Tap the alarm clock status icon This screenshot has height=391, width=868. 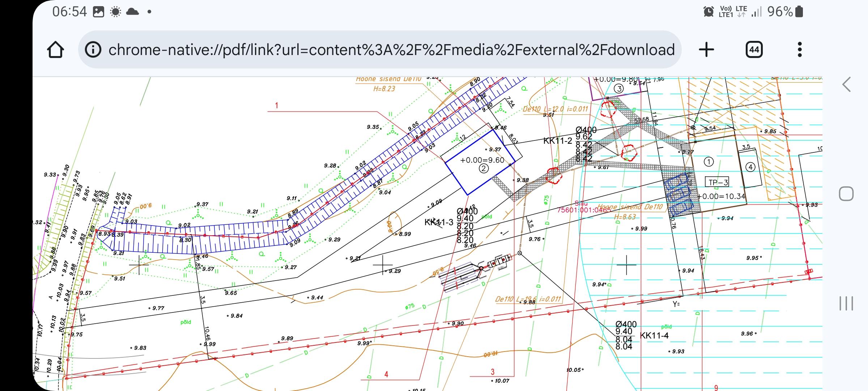[x=708, y=12]
